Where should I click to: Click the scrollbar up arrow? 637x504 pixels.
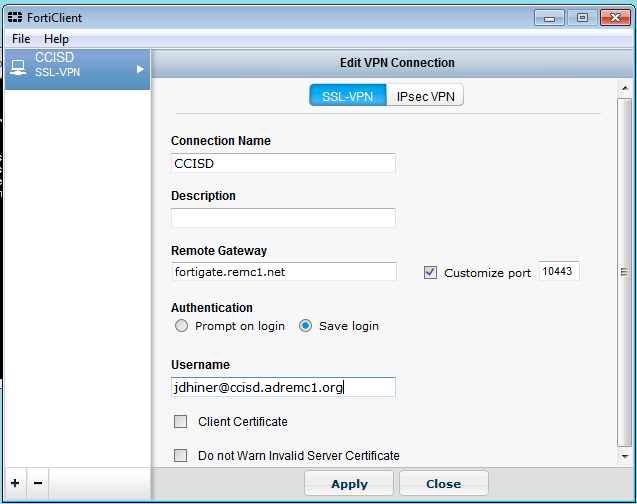[x=625, y=88]
